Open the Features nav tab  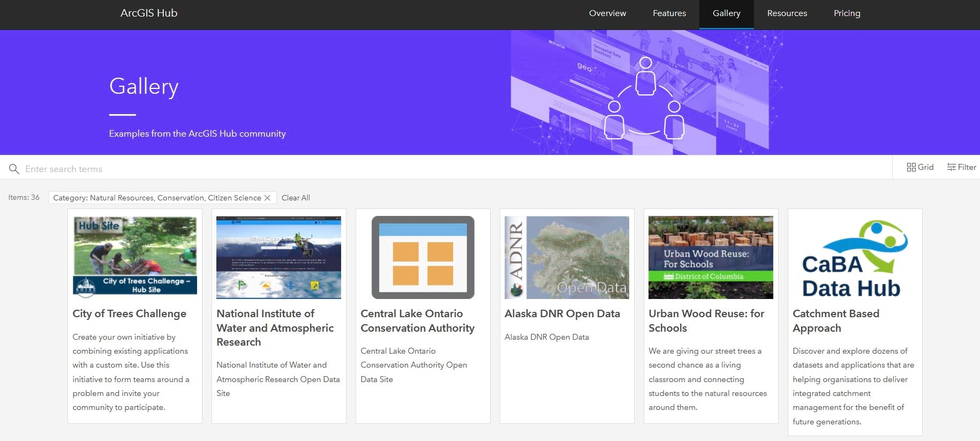tap(669, 13)
